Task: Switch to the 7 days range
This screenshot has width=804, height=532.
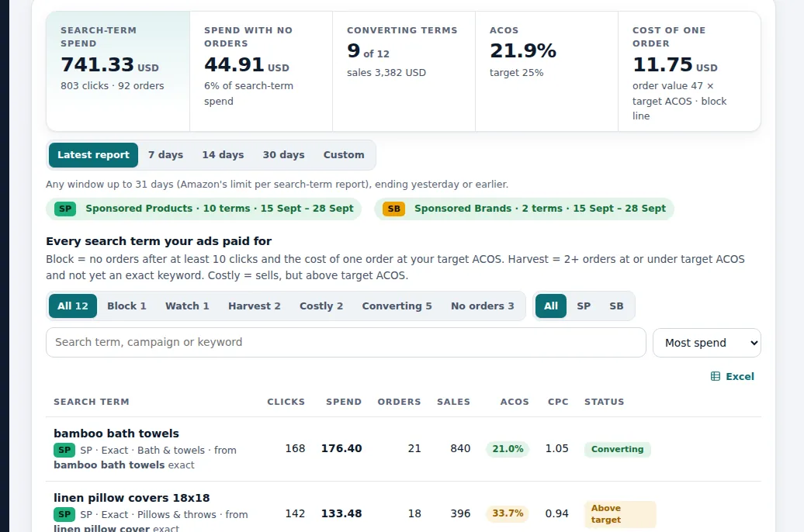Action: [x=165, y=155]
